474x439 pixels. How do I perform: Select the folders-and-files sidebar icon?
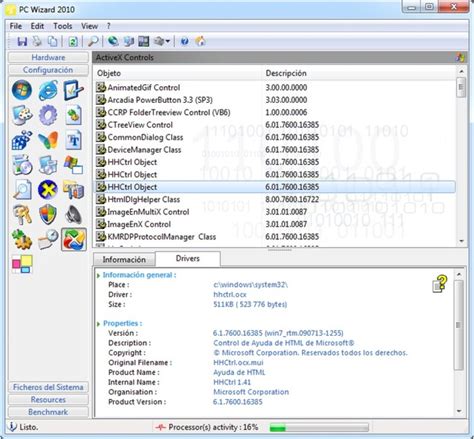[x=73, y=190]
